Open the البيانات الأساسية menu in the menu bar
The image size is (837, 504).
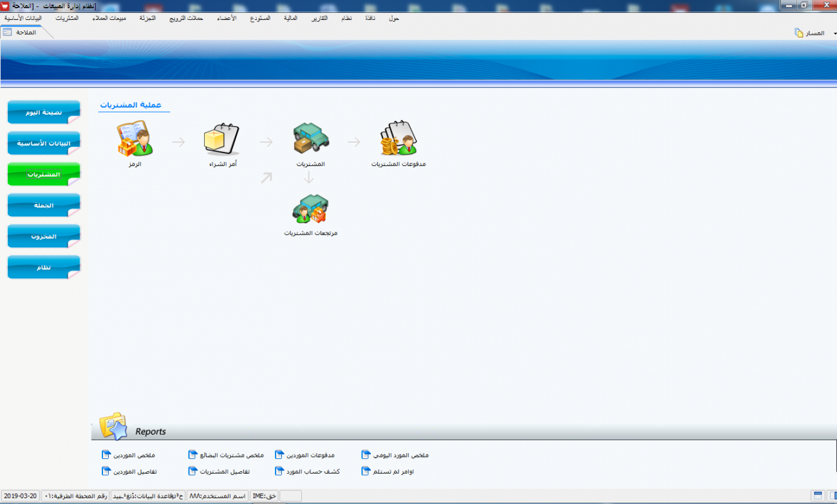[x=23, y=18]
